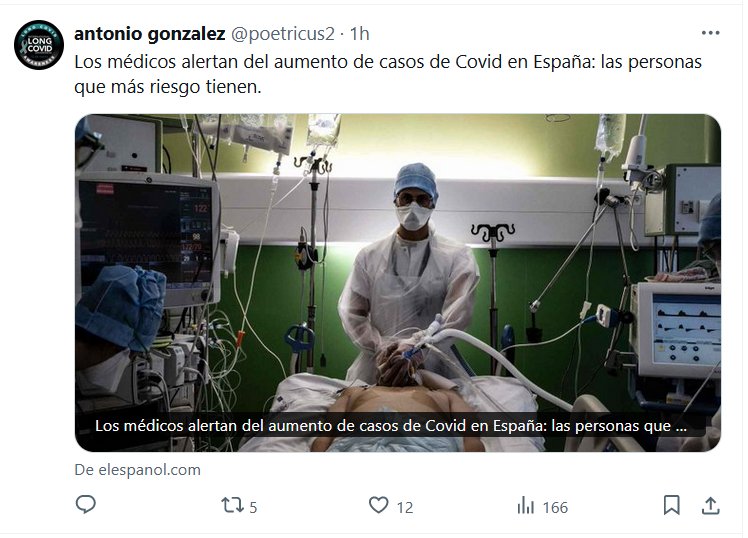Click the reply speech bubble icon

coord(86,505)
